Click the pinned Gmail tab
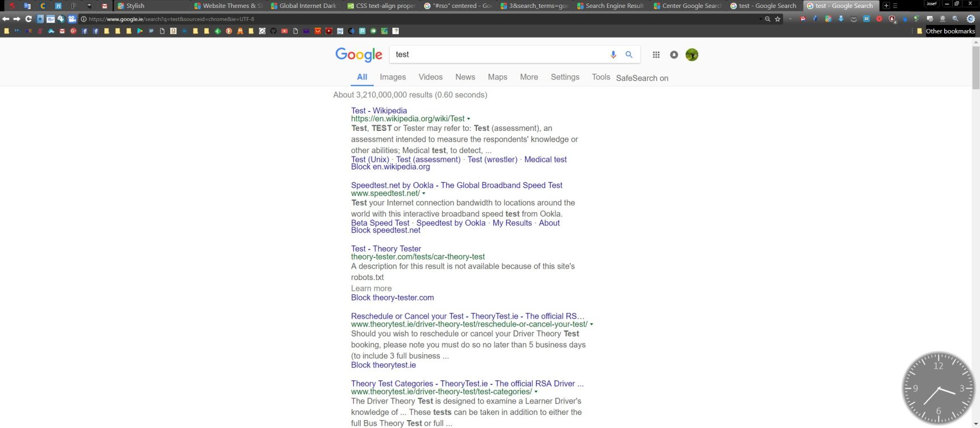980x428 pixels. point(104,6)
